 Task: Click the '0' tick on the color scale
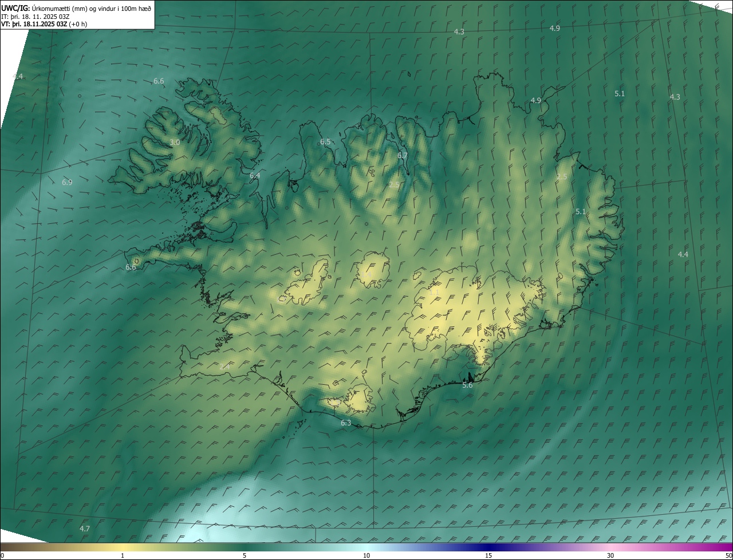click(x=2, y=556)
